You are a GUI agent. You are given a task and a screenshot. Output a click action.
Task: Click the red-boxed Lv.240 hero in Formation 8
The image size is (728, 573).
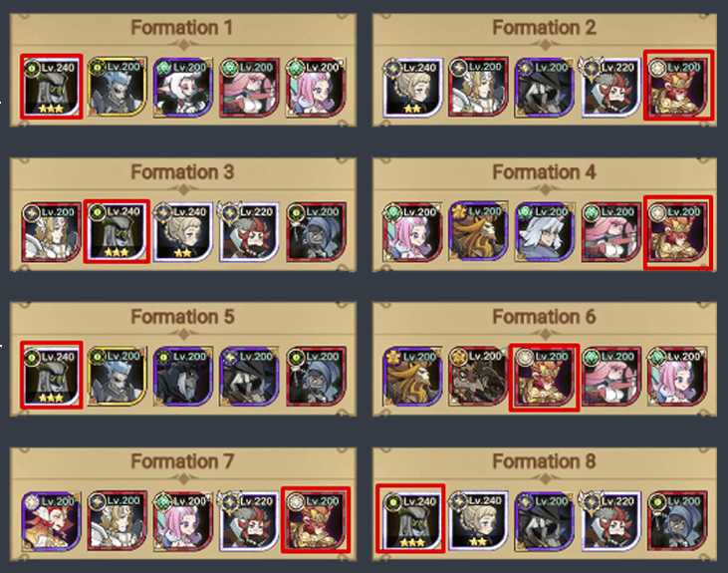pyautogui.click(x=410, y=518)
